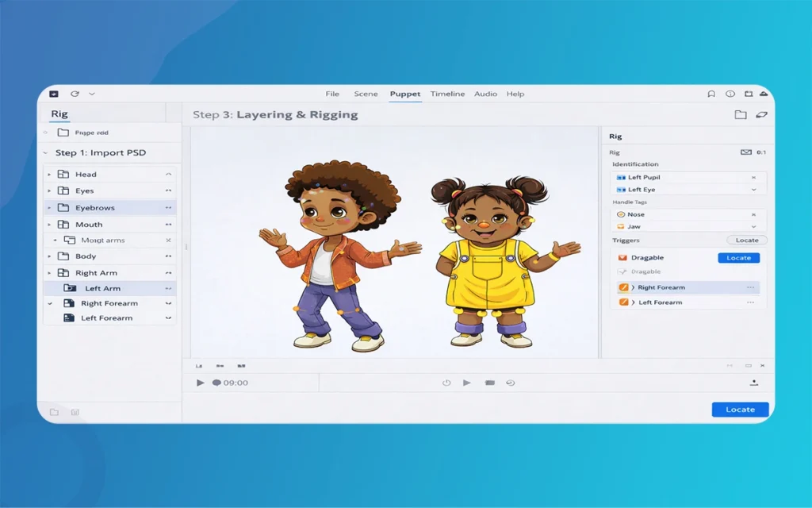Click the envelope icon in the Rig panel
This screenshot has height=508, width=812.
point(745,152)
